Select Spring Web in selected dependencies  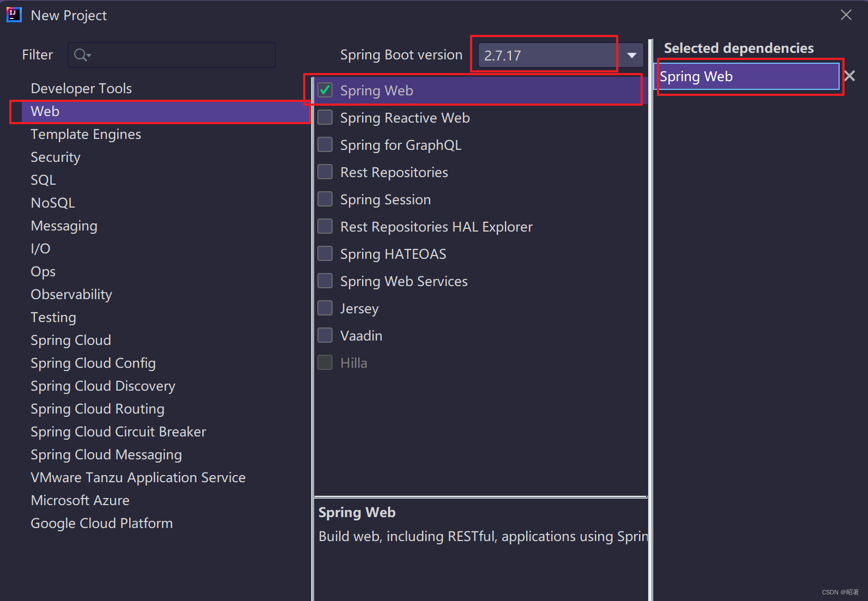tap(746, 76)
